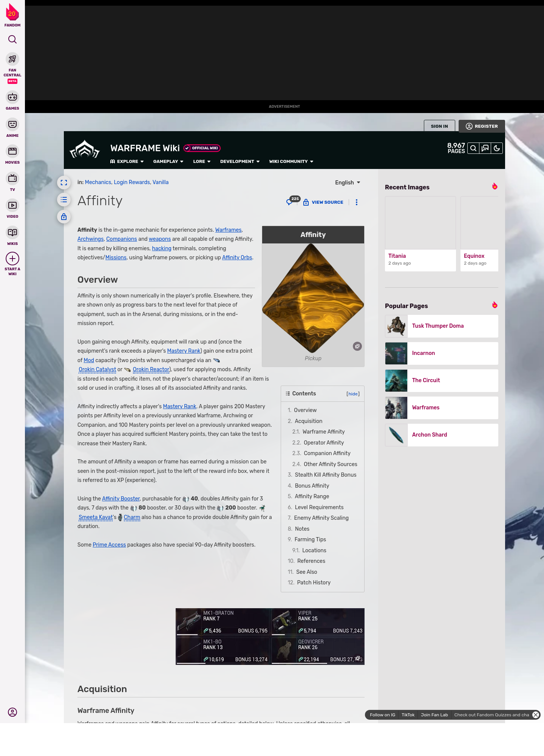The width and height of the screenshot is (544, 756).
Task: Open Fan Central rocket icon
Action: tap(12, 59)
